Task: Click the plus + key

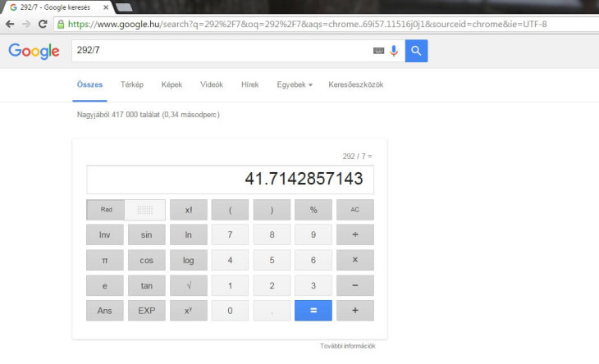Action: tap(355, 311)
